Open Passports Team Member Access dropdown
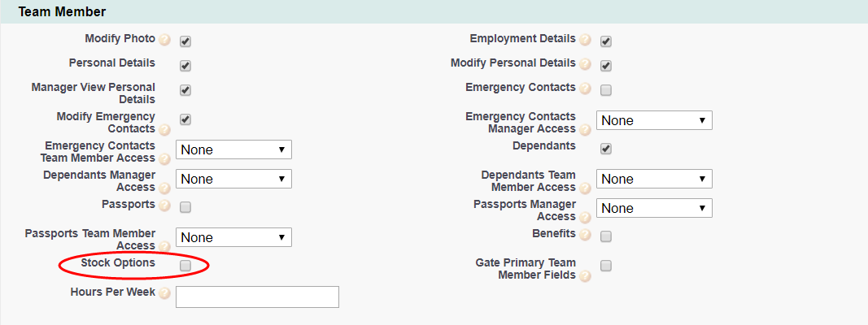 pos(233,237)
